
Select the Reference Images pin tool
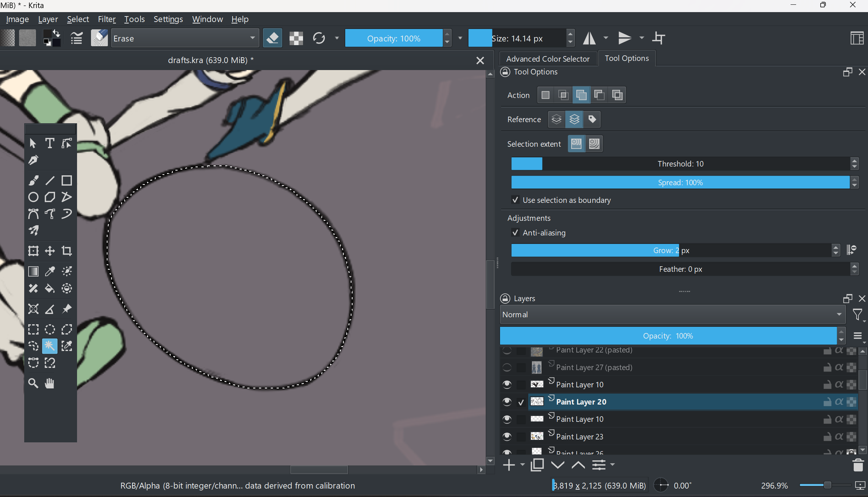coord(66,309)
